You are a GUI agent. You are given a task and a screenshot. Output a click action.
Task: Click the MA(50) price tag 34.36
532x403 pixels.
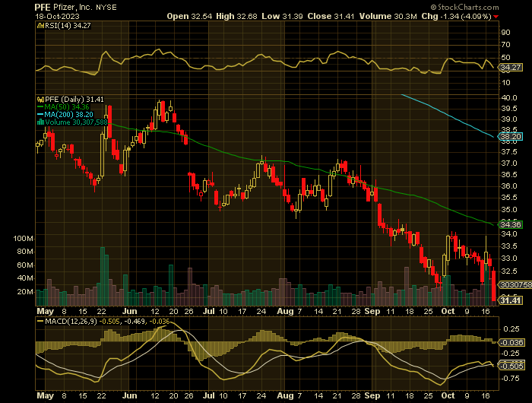tap(511, 224)
